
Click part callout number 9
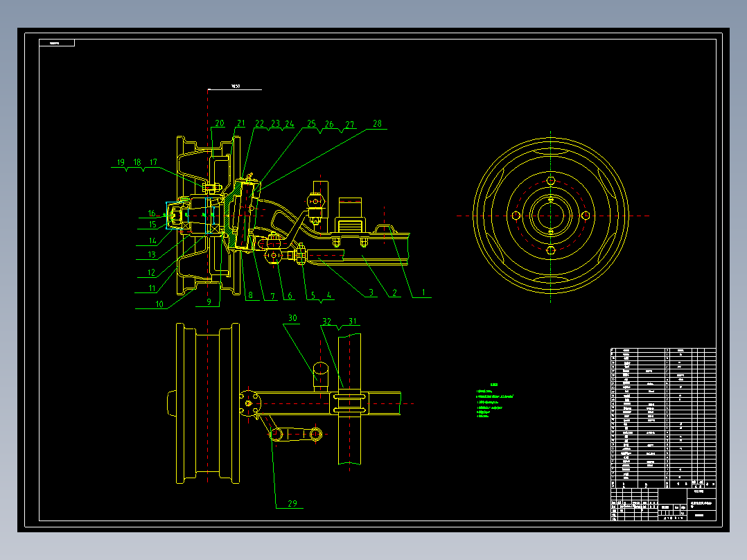(x=209, y=301)
